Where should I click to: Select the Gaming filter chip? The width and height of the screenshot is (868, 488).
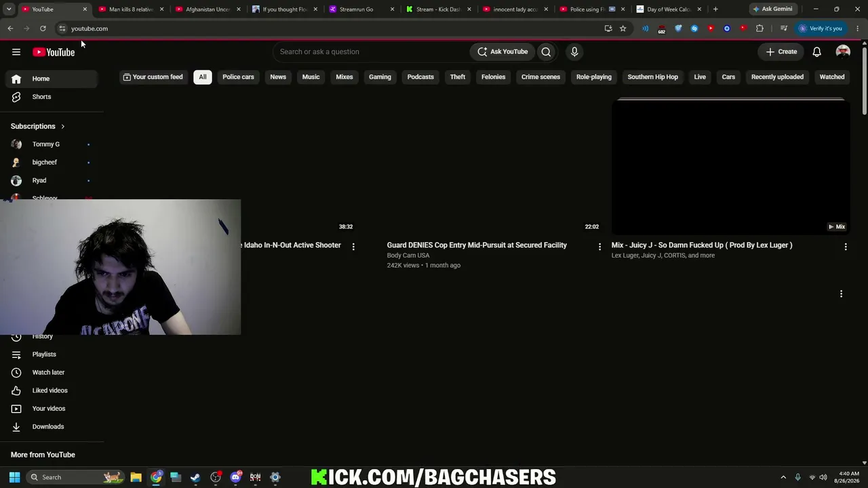(x=380, y=77)
